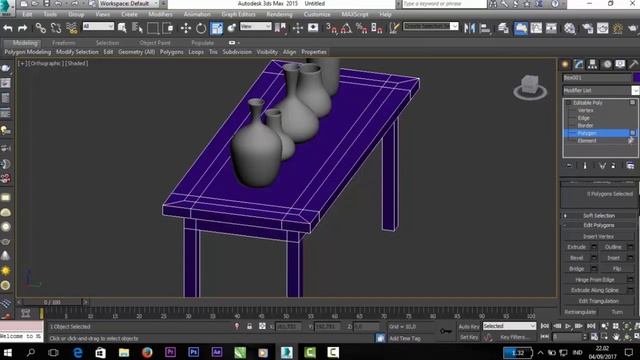Select the Vertex sub-object level
Screen dimensions: 640x360
tap(585, 110)
